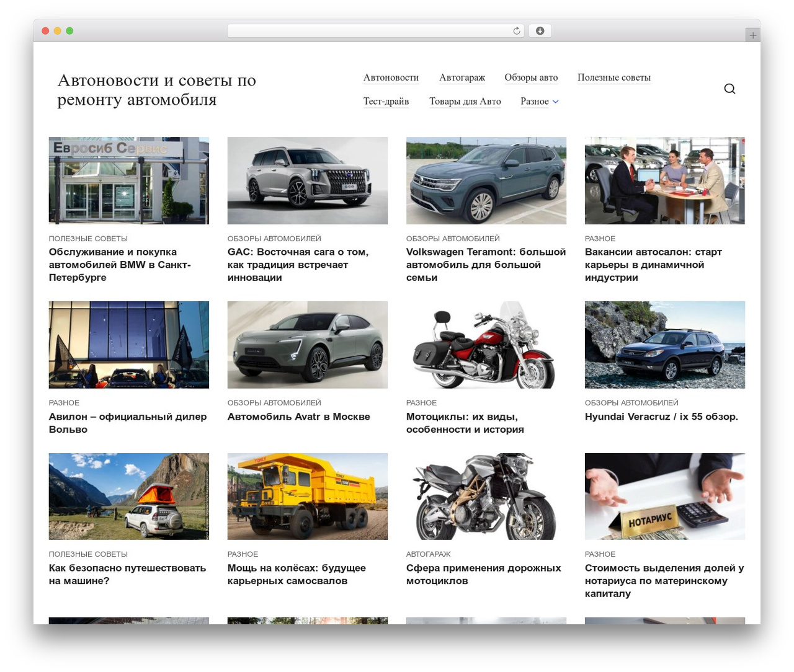The image size is (794, 672).
Task: Click the НОТАРИУС nameplate photo
Action: click(665, 497)
